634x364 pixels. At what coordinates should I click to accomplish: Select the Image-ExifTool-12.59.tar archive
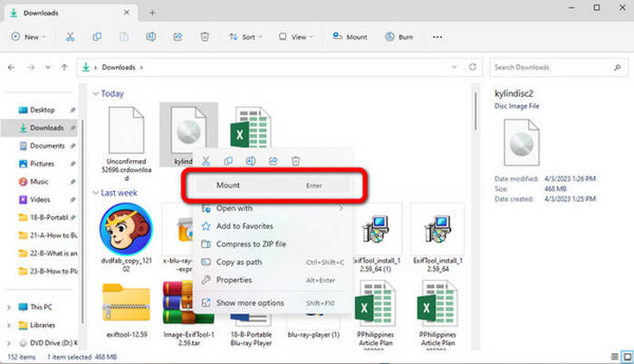pos(188,314)
